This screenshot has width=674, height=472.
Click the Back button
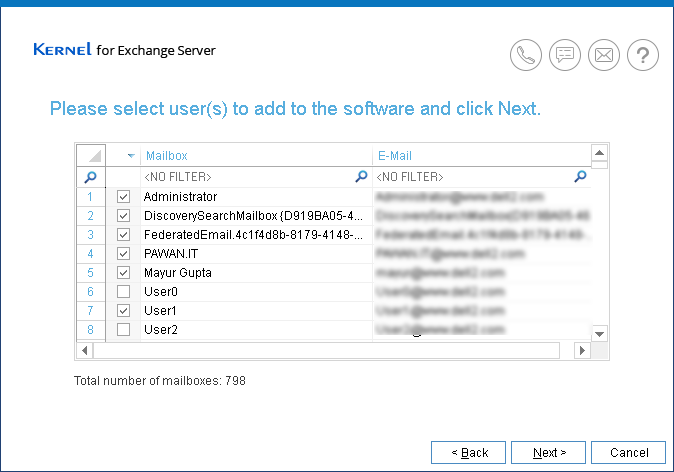click(469, 453)
